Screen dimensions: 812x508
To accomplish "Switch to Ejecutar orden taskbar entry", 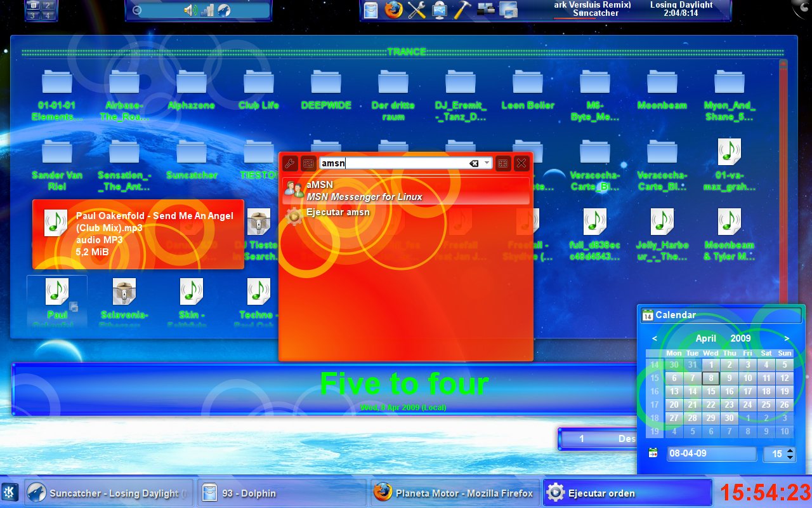I will coord(627,493).
